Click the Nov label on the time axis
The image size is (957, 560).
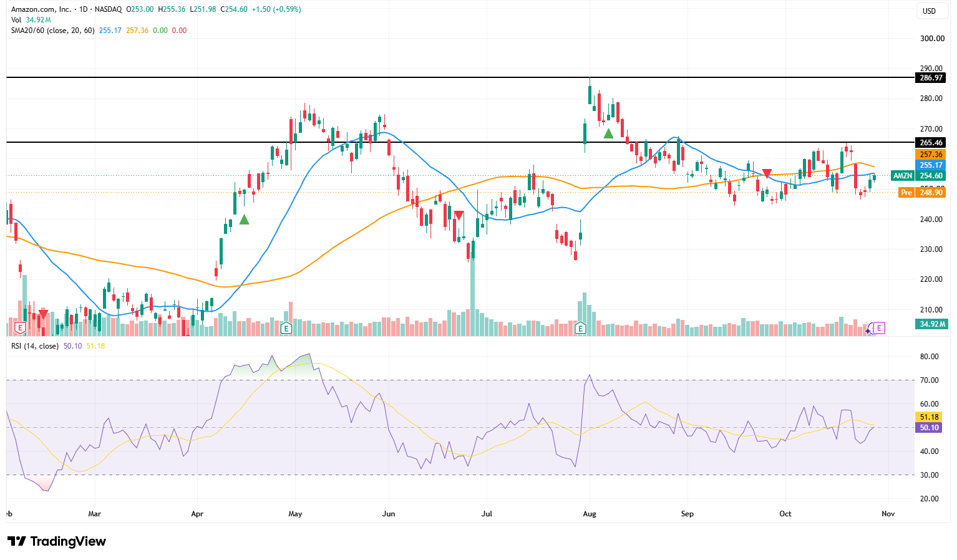(x=888, y=514)
